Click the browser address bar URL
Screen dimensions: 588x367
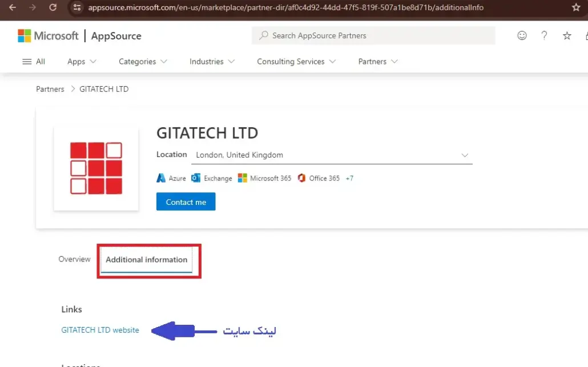click(x=286, y=7)
